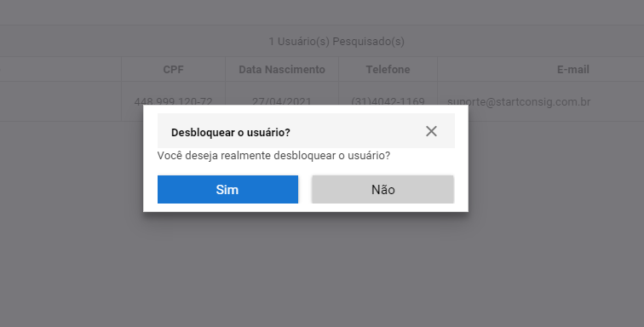This screenshot has height=327, width=644.
Task: Click the dimmed overlay below the dialog
Action: 306,267
